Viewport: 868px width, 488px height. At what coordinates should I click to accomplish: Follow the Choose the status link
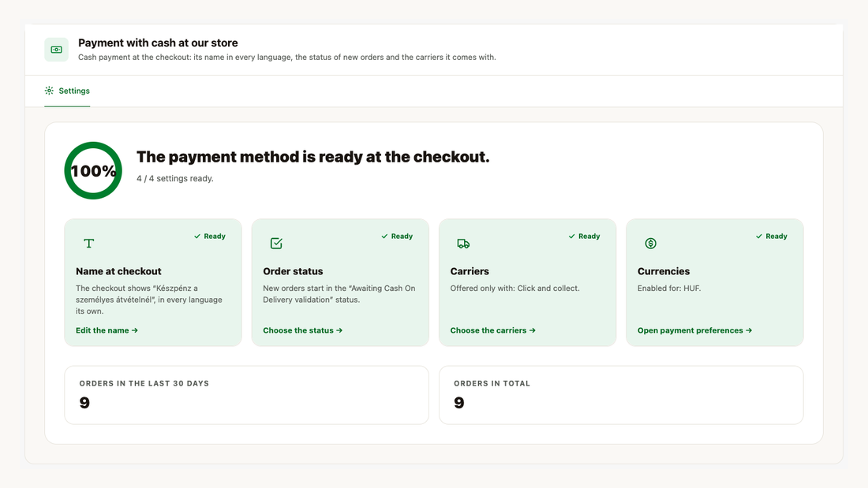coord(303,330)
